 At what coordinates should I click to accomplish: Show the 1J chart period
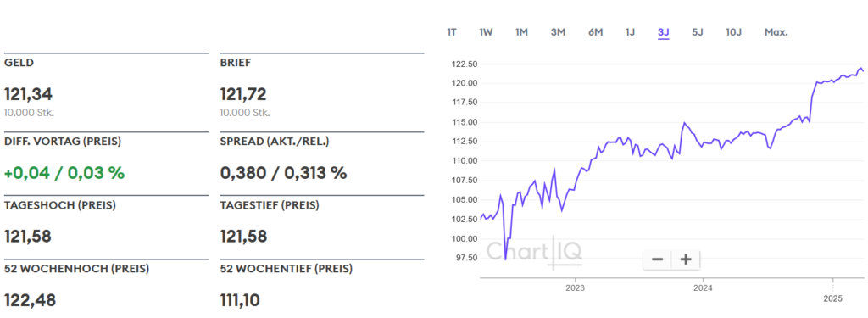tap(630, 32)
